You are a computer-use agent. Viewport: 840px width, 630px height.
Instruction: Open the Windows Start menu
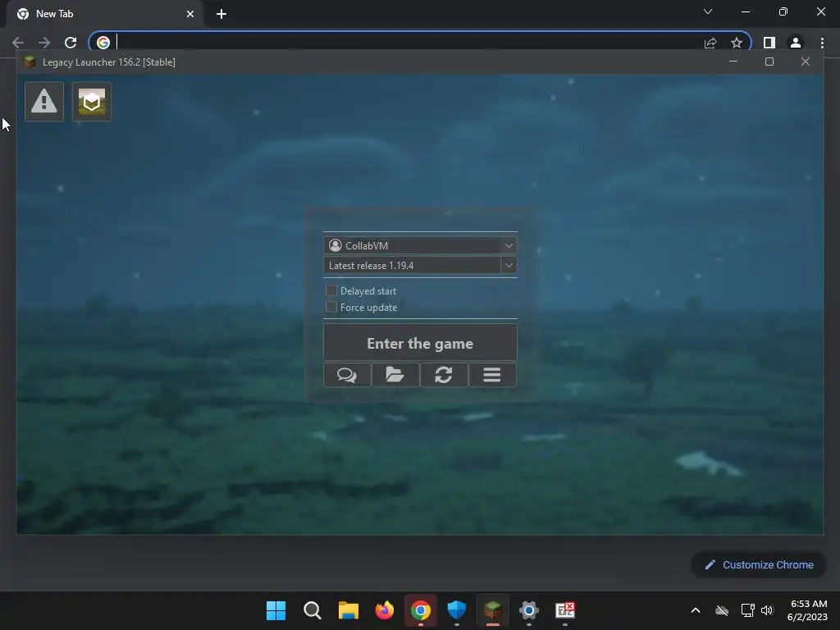click(x=276, y=610)
